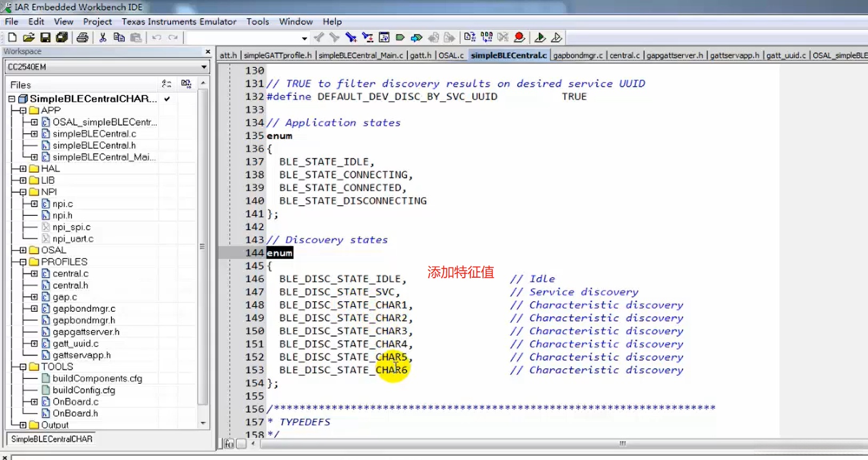Click the Find toolbar icon
This screenshot has height=460, width=868.
click(351, 37)
